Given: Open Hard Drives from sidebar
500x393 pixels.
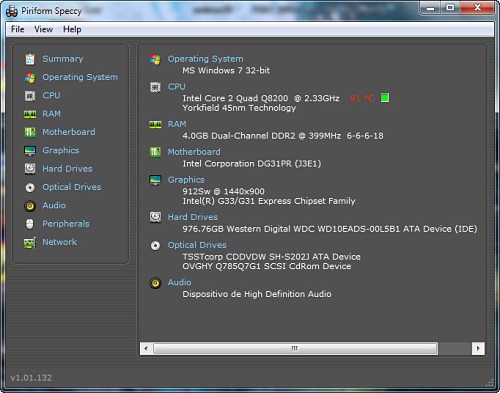Looking at the screenshot, I should coord(67,169).
